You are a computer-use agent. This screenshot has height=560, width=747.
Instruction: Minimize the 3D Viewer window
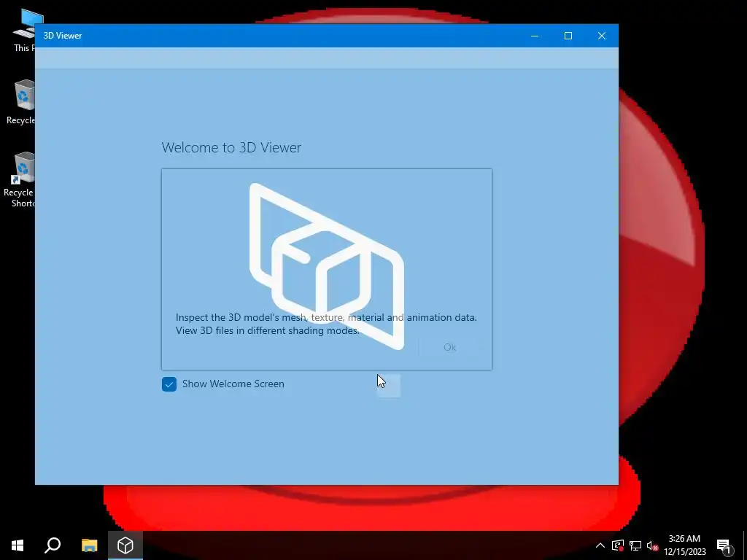[x=535, y=36]
